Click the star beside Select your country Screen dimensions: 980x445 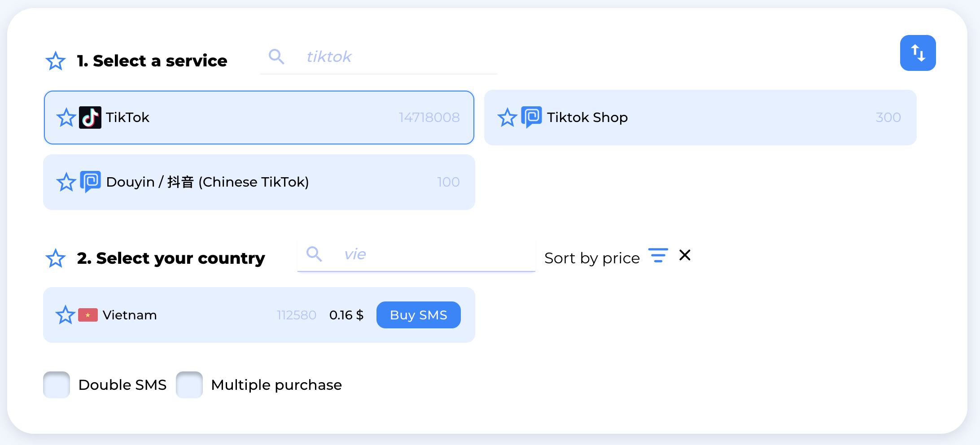pyautogui.click(x=56, y=258)
